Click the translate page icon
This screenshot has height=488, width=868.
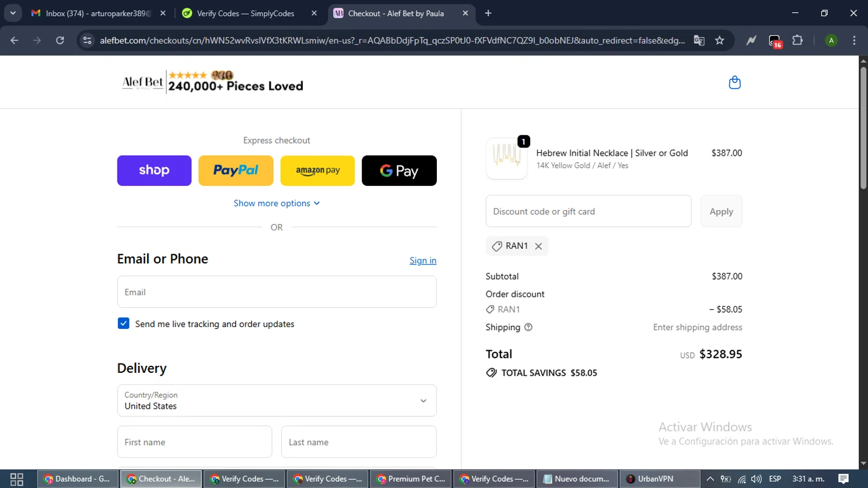[x=699, y=41]
